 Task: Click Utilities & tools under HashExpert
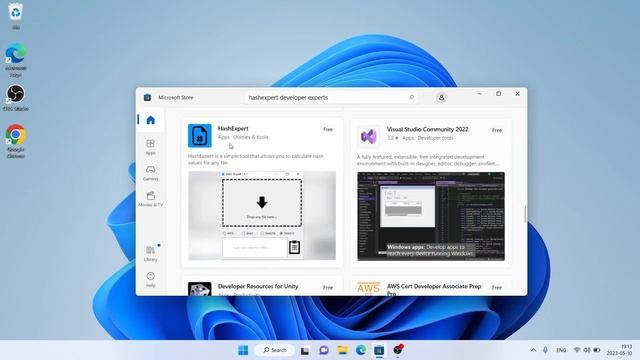pyautogui.click(x=251, y=137)
